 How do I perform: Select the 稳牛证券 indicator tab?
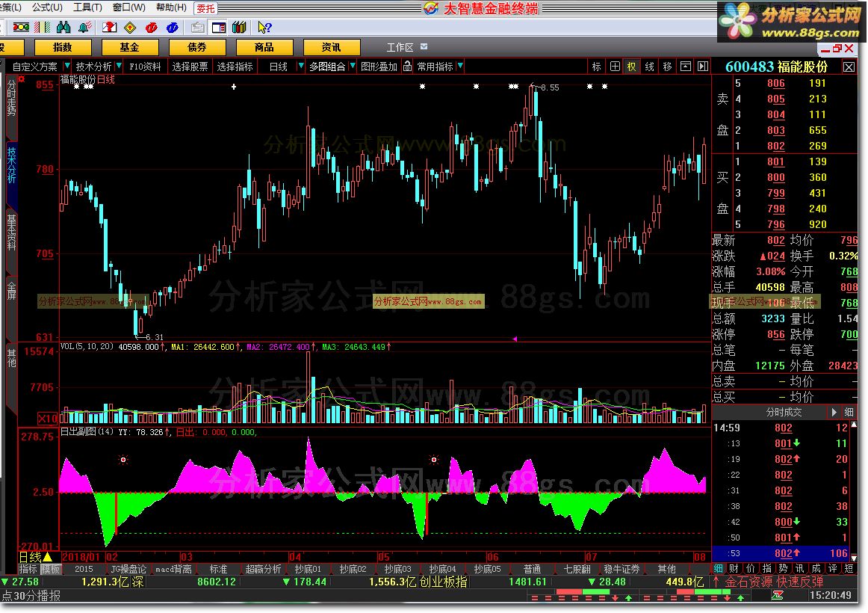point(621,569)
